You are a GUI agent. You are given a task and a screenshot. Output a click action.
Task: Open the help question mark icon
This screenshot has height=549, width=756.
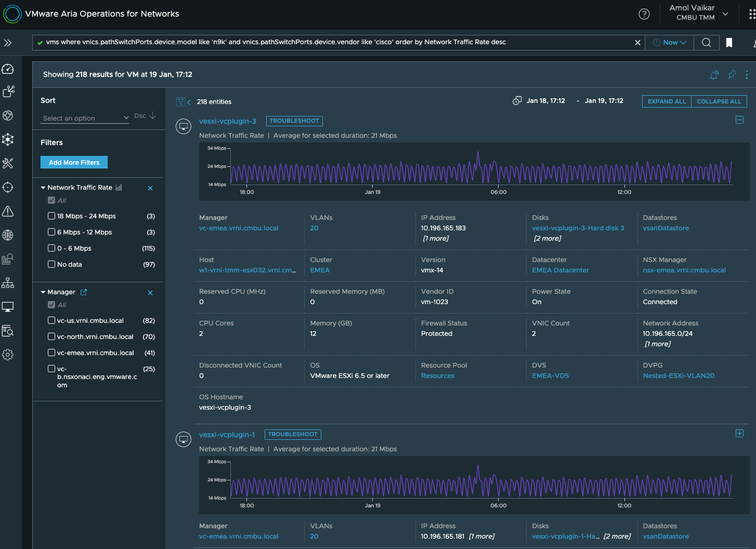click(x=644, y=14)
